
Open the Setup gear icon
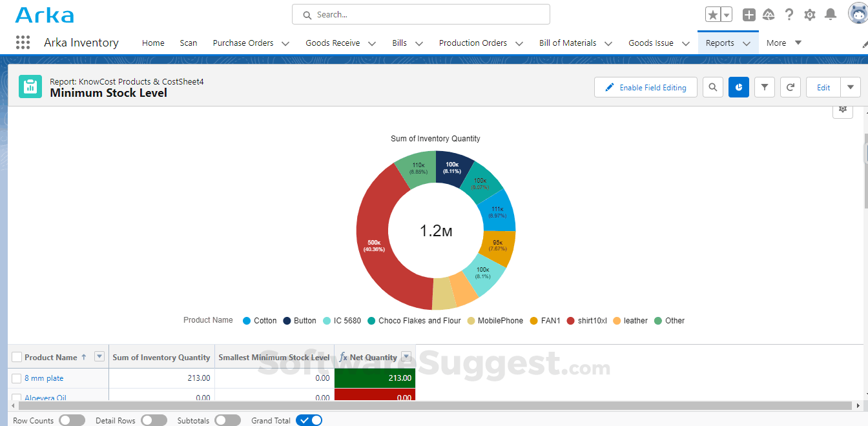click(x=810, y=14)
